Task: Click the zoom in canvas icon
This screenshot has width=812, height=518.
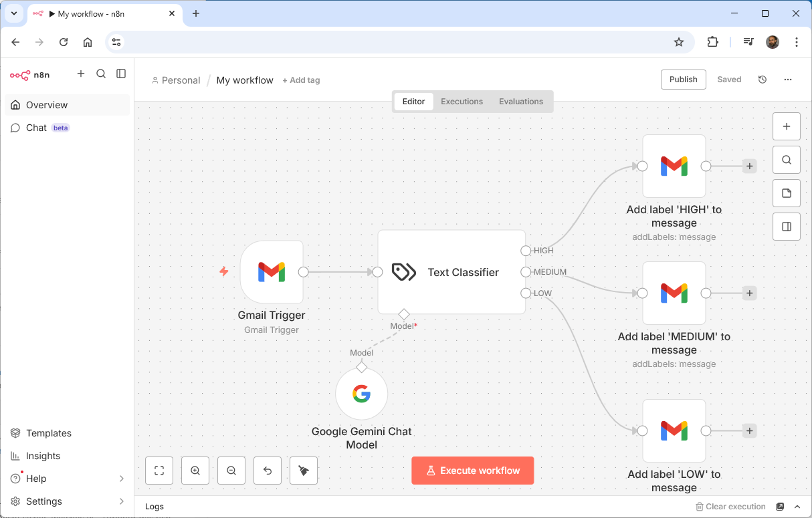Action: (195, 471)
